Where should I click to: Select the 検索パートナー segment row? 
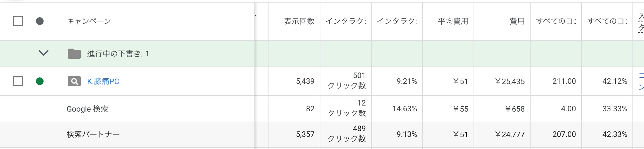click(322, 134)
